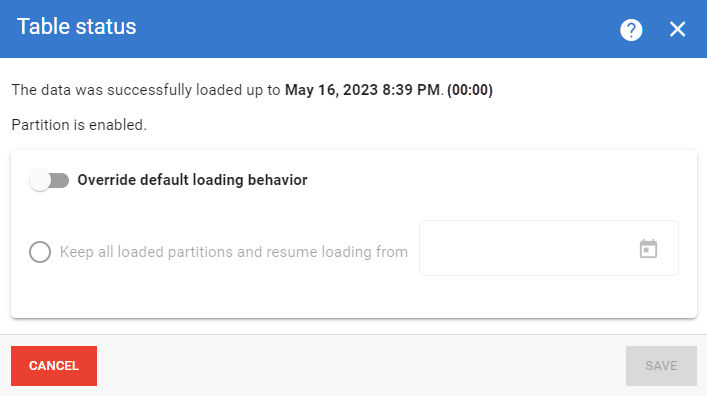Open the help question mark icon
Image resolution: width=707 pixels, height=396 pixels.
coord(631,30)
